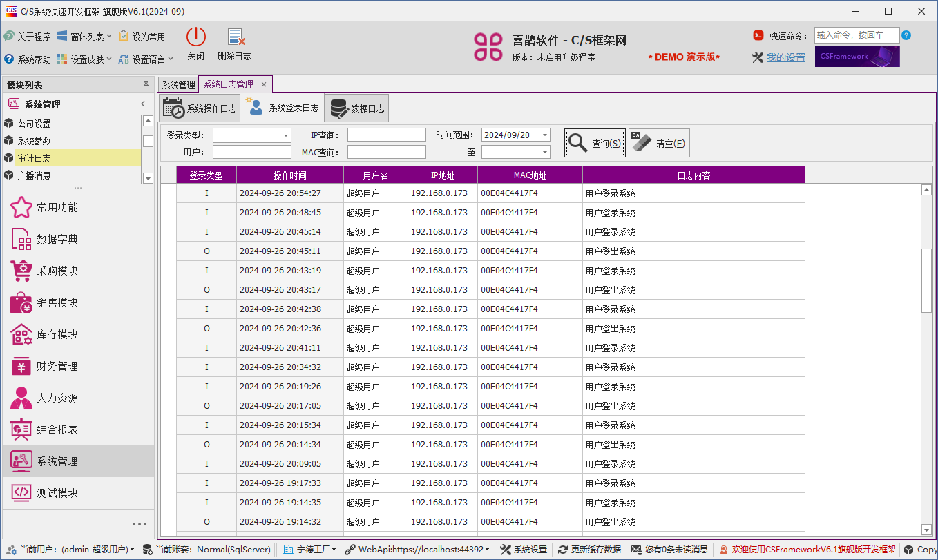
Task: Open Inventory Module (库存模块) icon
Action: tap(21, 334)
